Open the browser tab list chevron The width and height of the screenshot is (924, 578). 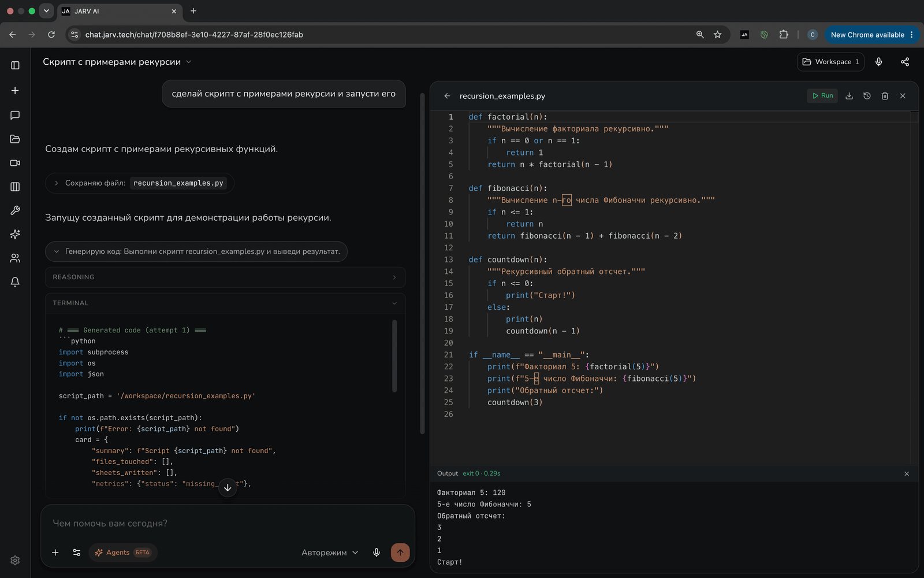46,11
